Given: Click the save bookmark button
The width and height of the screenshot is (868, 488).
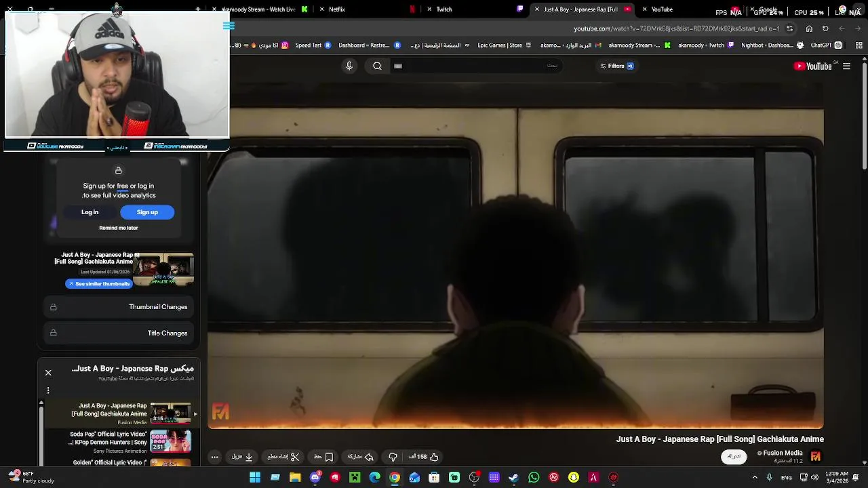Looking at the screenshot, I should [323, 457].
